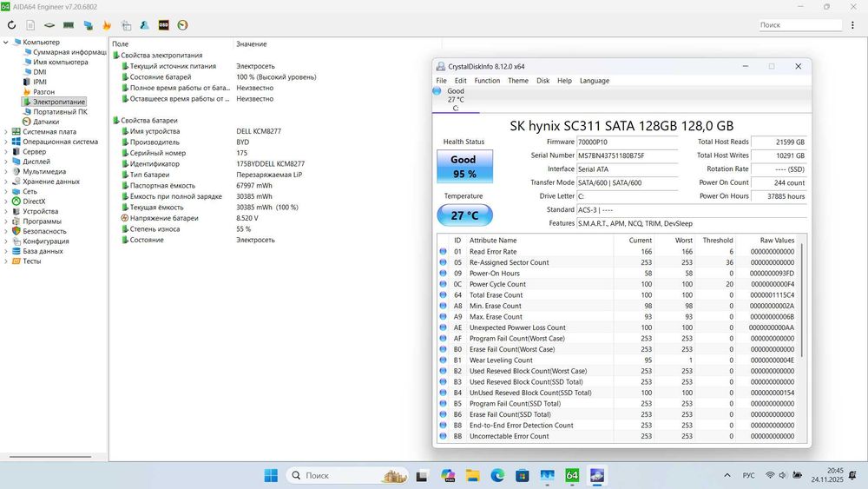The height and width of the screenshot is (489, 868).
Task: Click the AIDA64 Поиск search field
Action: point(800,25)
